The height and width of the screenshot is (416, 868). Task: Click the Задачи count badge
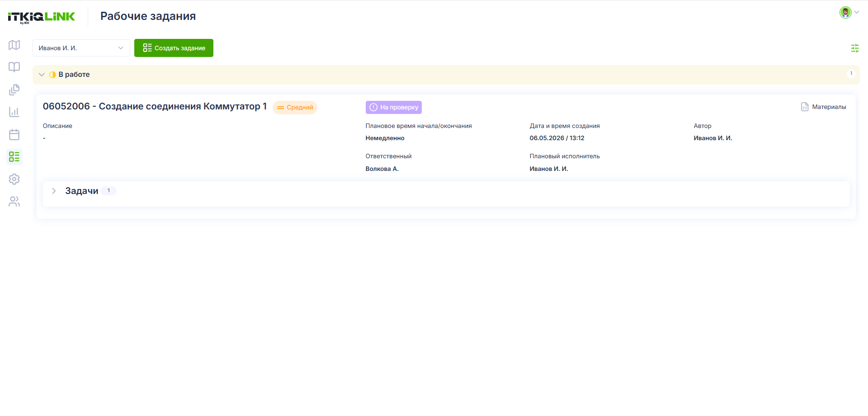pyautogui.click(x=108, y=191)
